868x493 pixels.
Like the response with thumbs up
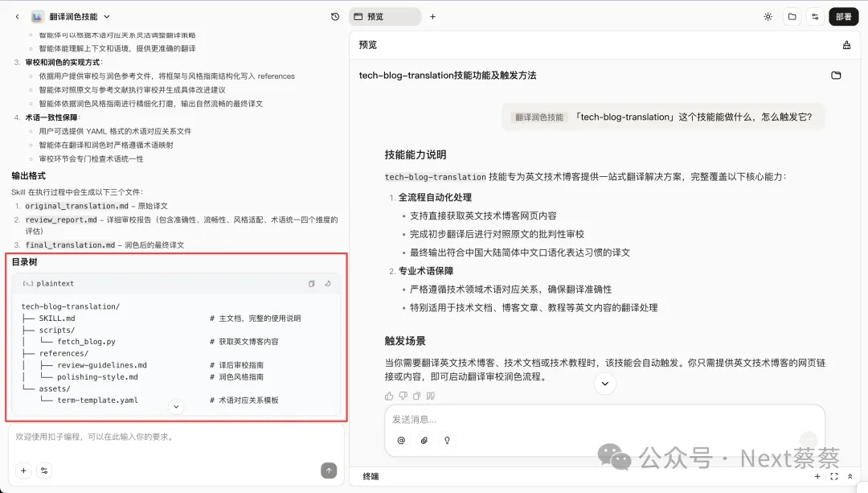pyautogui.click(x=390, y=396)
